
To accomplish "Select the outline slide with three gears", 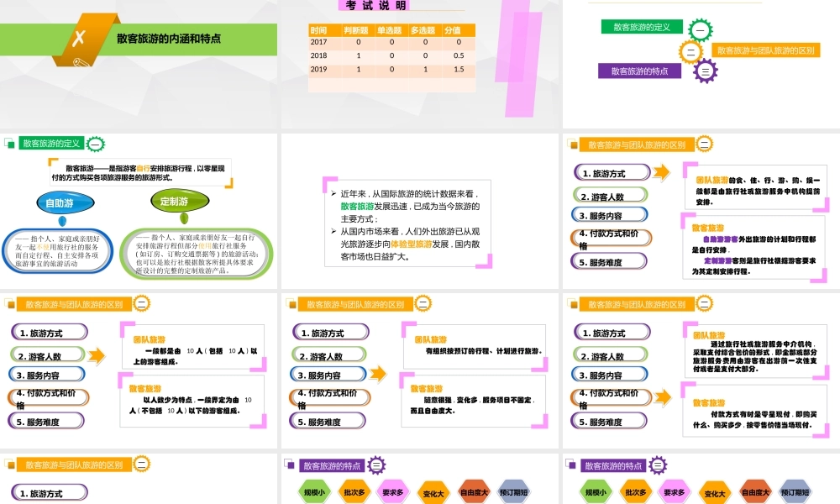I will point(701,65).
